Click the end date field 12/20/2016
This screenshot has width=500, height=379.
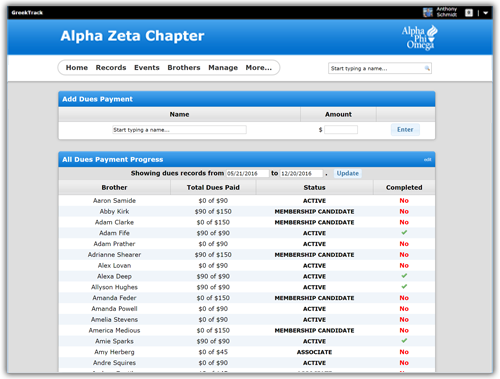tap(302, 173)
